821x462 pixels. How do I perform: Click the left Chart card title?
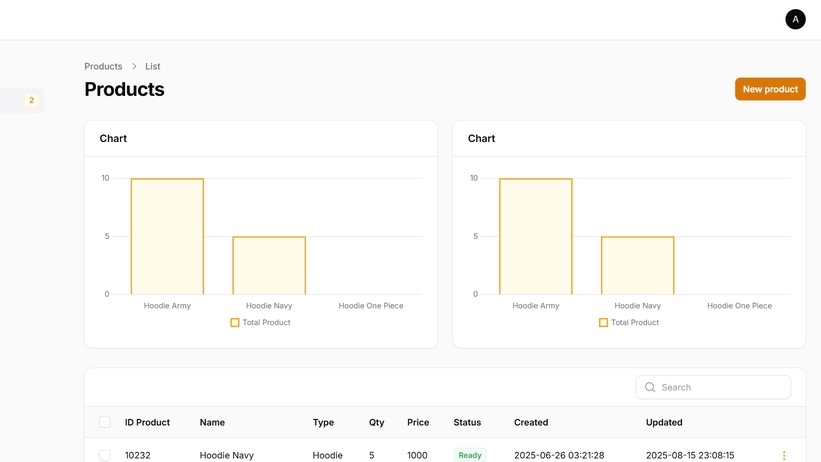pos(113,138)
